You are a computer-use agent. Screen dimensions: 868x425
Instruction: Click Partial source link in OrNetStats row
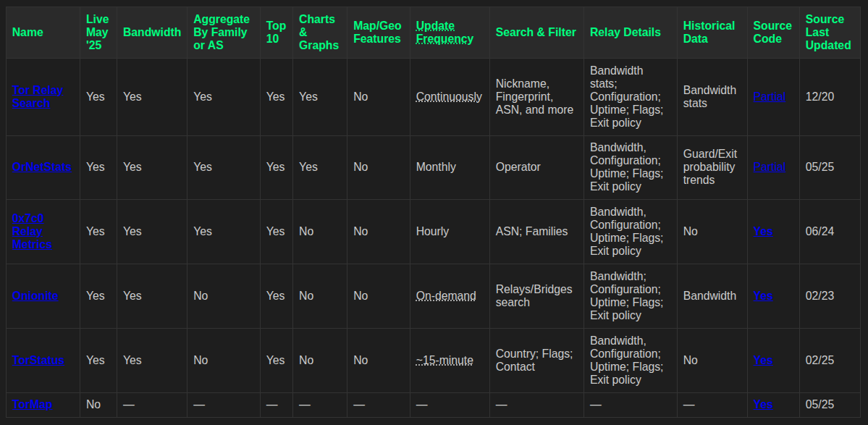[769, 167]
